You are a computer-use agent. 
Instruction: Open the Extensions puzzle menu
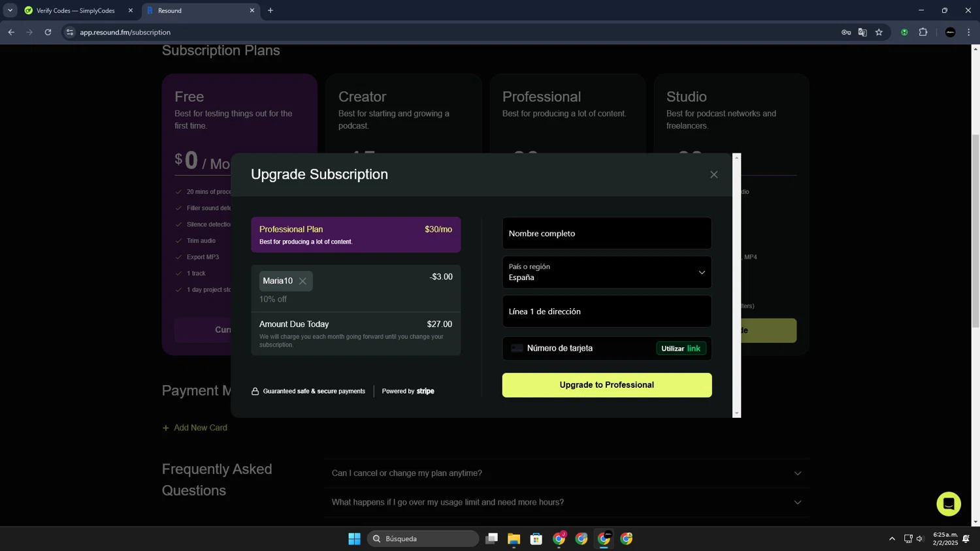click(x=923, y=32)
